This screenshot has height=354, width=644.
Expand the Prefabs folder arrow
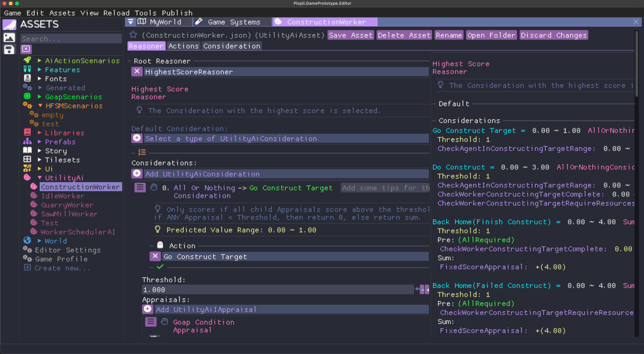pyautogui.click(x=39, y=142)
